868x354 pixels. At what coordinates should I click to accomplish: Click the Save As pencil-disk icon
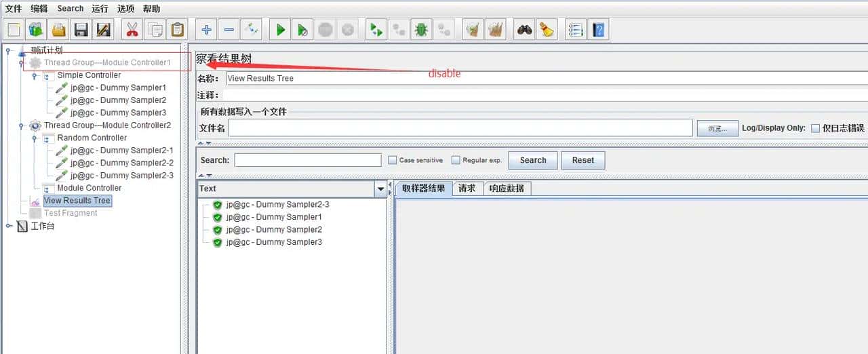pyautogui.click(x=104, y=30)
